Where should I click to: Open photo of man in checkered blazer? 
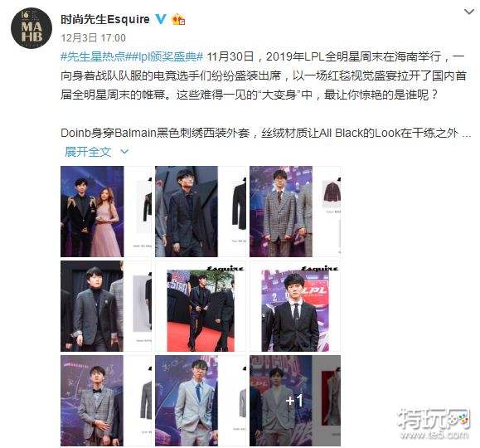click(295, 212)
